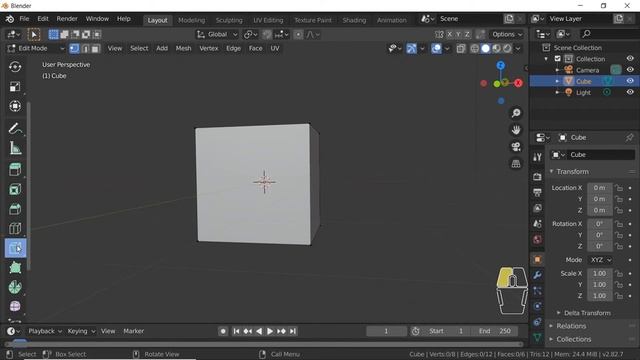Screen dimensions: 640x360
Task: Select the Bevel tool
Action: point(15,209)
